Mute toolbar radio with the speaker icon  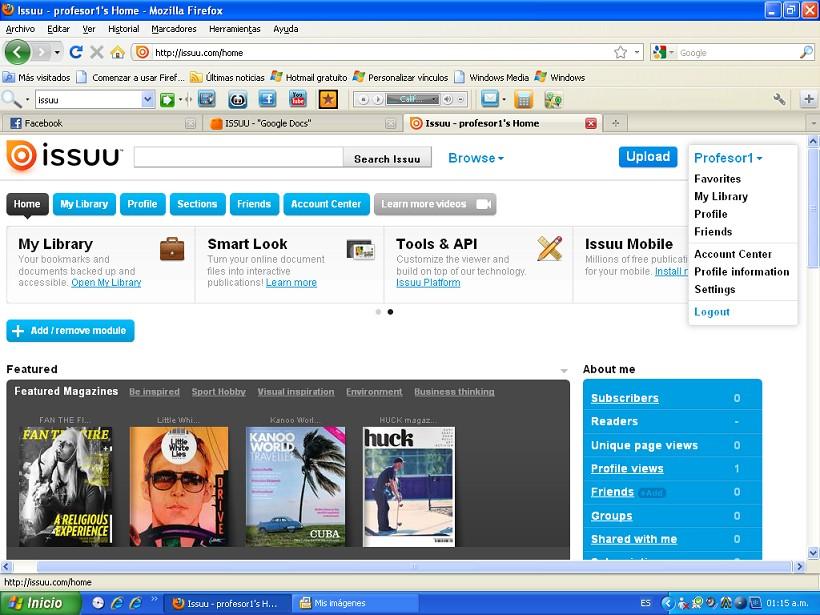(448, 99)
